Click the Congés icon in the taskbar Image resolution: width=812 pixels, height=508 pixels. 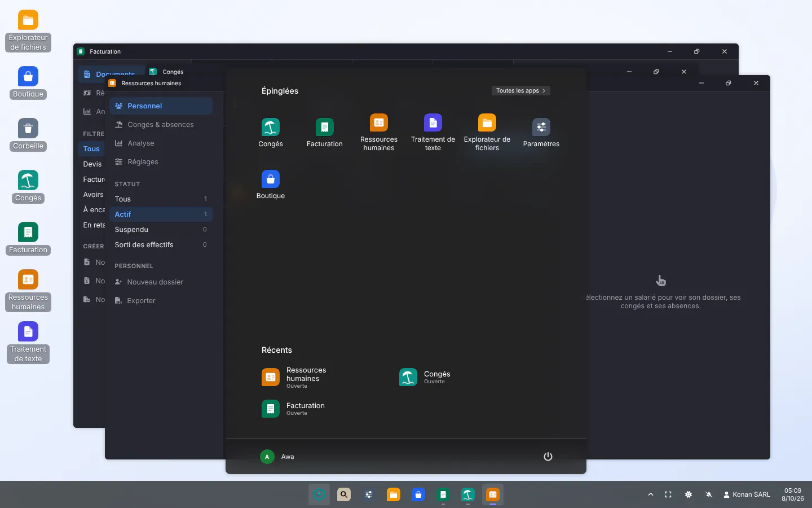[468, 494]
